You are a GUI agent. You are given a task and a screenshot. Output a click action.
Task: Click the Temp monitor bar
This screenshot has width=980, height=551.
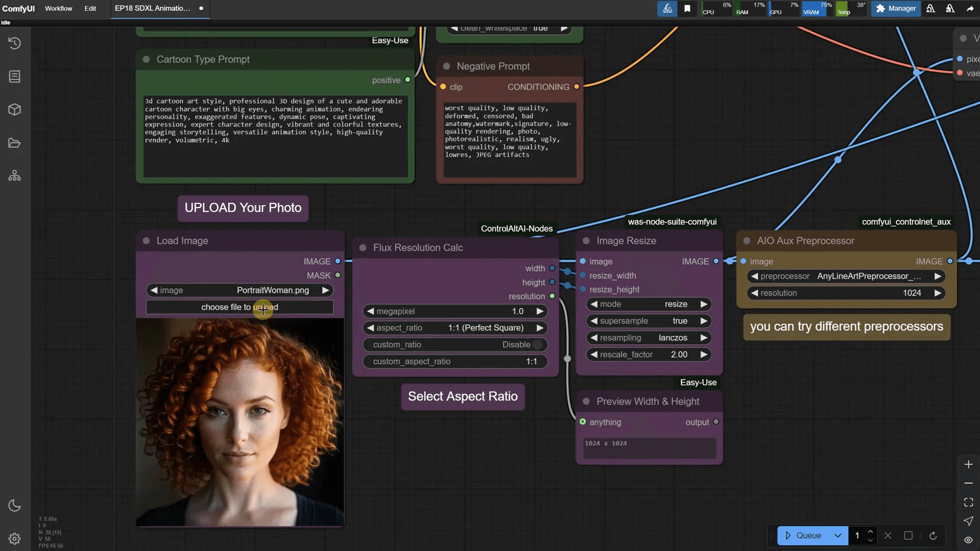tap(851, 9)
